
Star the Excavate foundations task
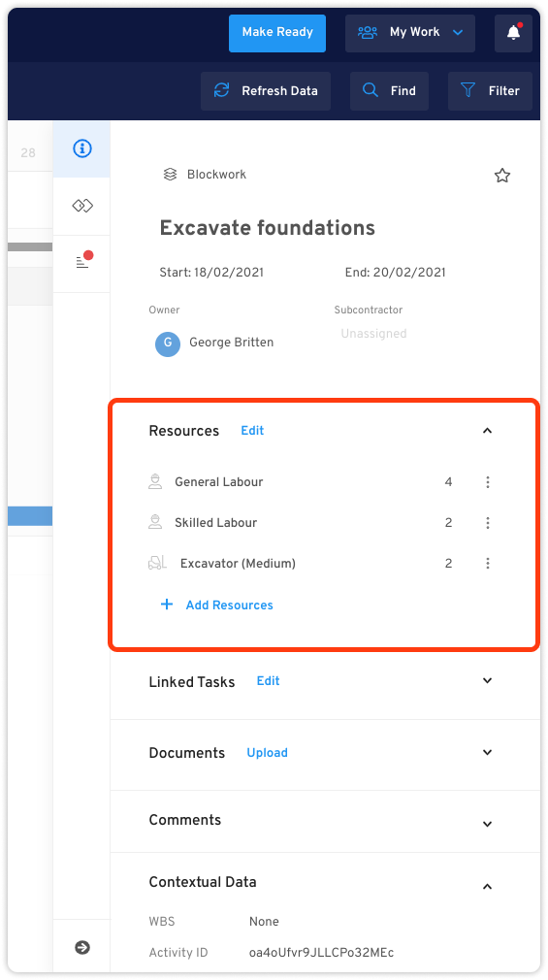(502, 176)
